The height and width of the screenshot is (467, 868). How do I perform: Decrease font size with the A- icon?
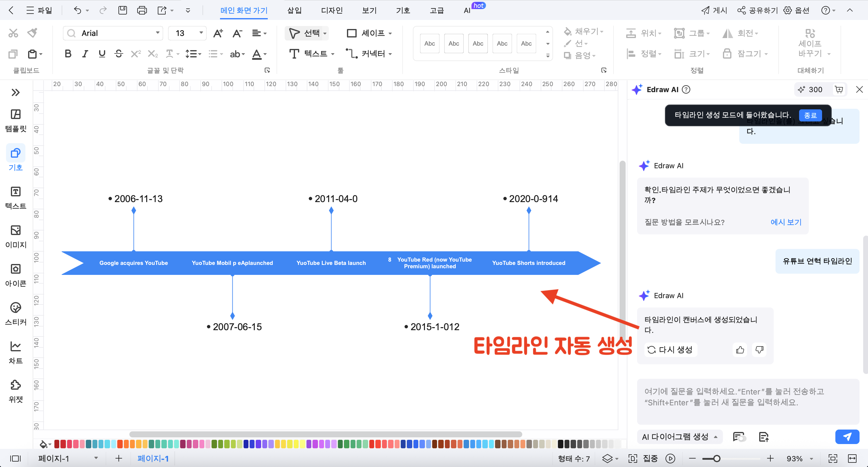click(x=237, y=33)
